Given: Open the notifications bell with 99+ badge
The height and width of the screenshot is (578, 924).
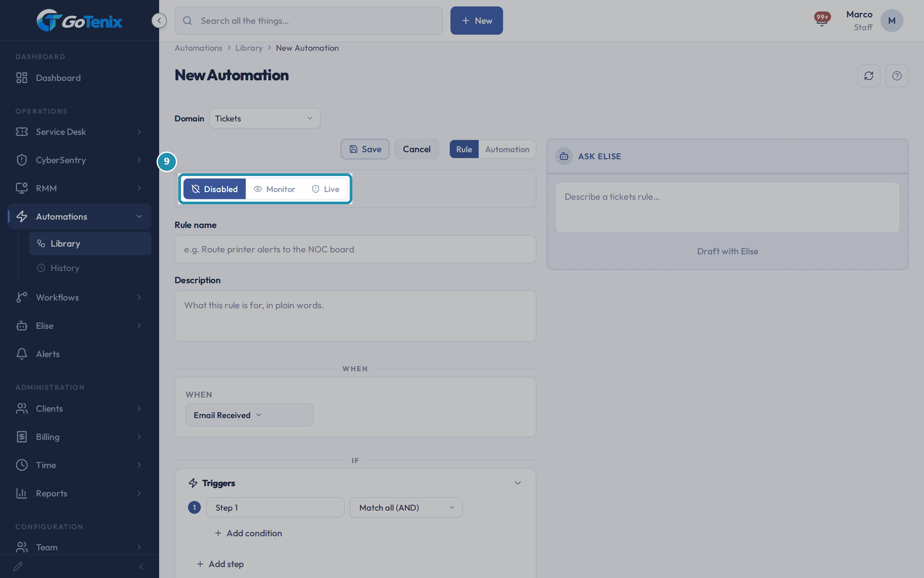Looking at the screenshot, I should pyautogui.click(x=822, y=20).
